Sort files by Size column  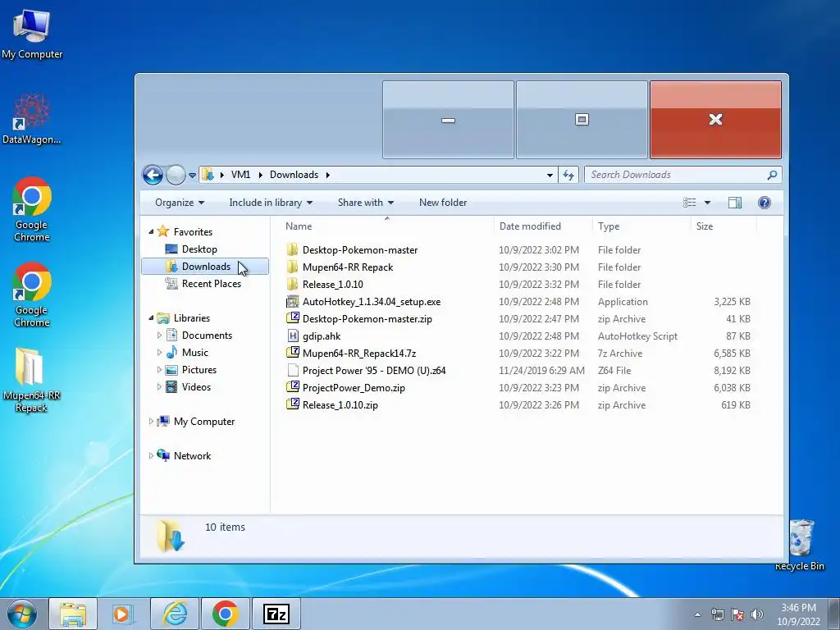724,226
